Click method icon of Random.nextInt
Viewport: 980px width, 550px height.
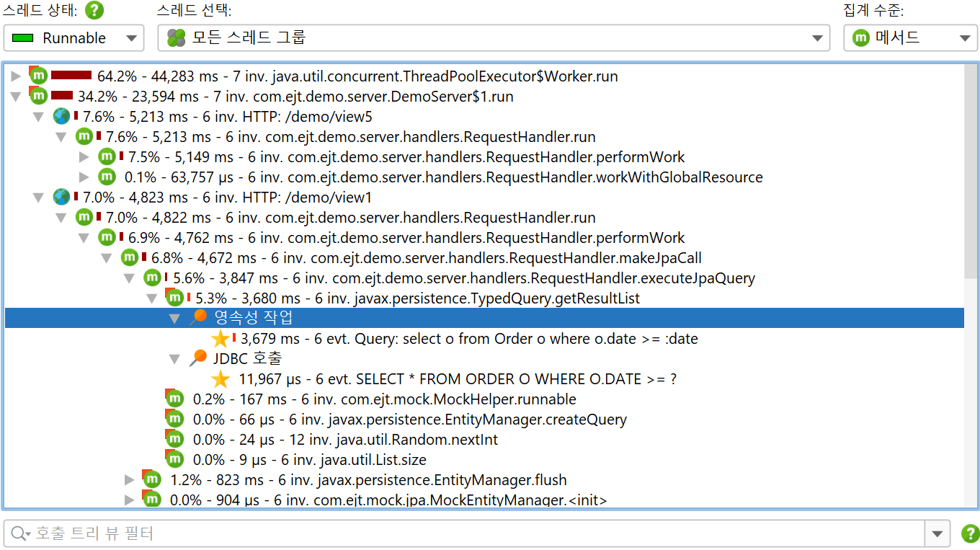[174, 439]
